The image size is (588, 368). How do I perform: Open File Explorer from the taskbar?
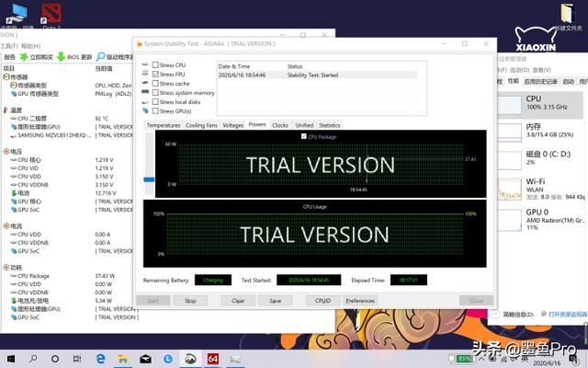(122, 359)
